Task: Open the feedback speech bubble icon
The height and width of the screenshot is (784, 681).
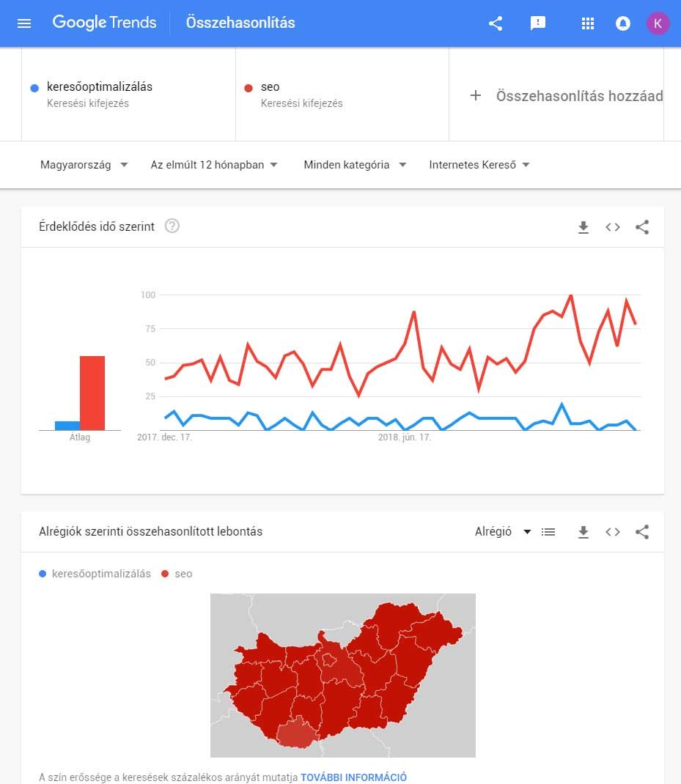Action: [538, 23]
